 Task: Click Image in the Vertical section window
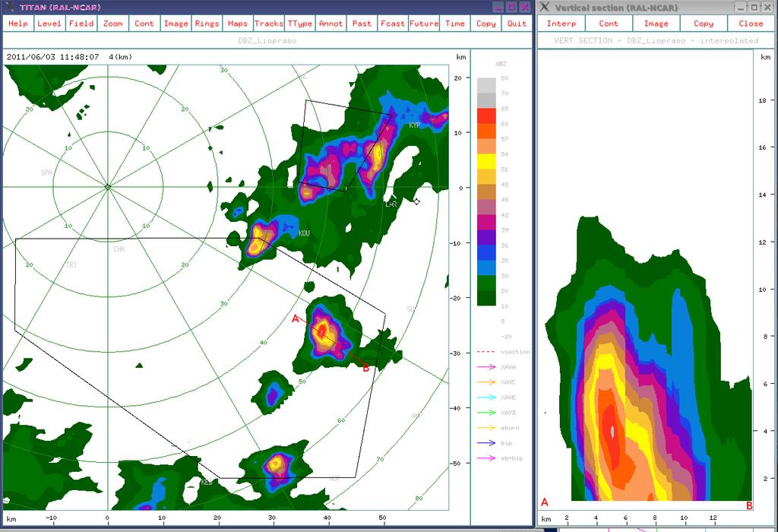click(x=656, y=24)
